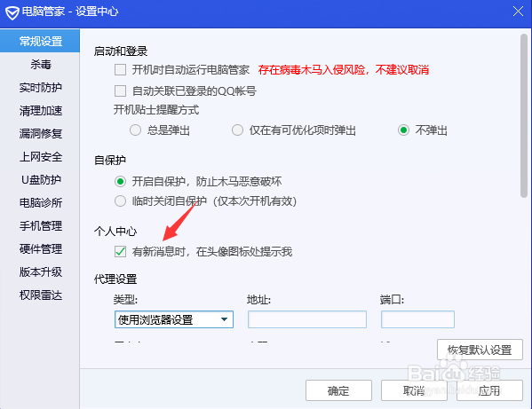
Task: Select the 不弹出 radio option
Action: pos(403,130)
